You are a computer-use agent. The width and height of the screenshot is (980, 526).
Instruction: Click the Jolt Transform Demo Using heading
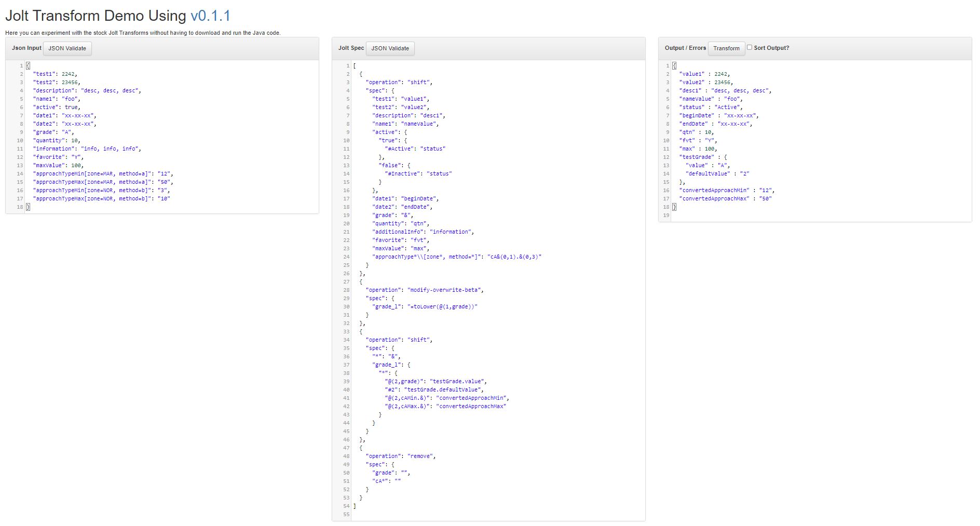pos(96,16)
